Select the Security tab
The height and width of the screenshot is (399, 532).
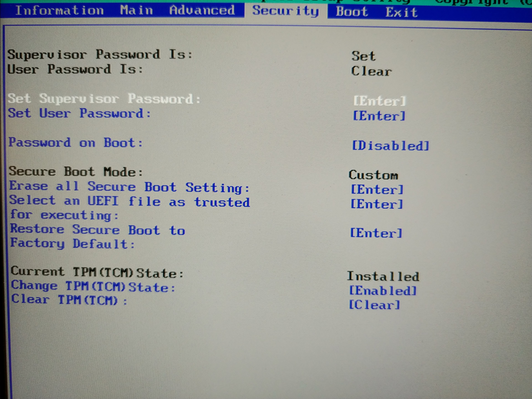[286, 11]
